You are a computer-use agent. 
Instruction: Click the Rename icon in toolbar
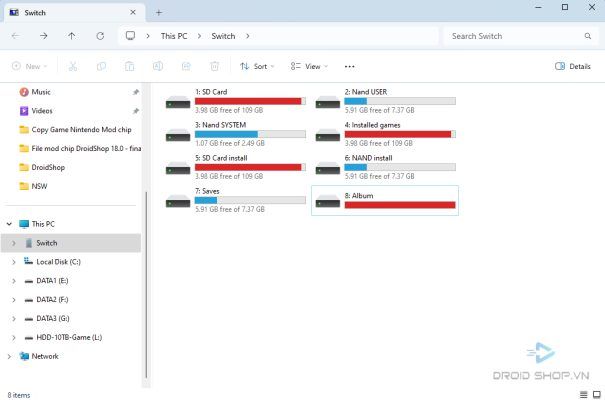(x=158, y=66)
